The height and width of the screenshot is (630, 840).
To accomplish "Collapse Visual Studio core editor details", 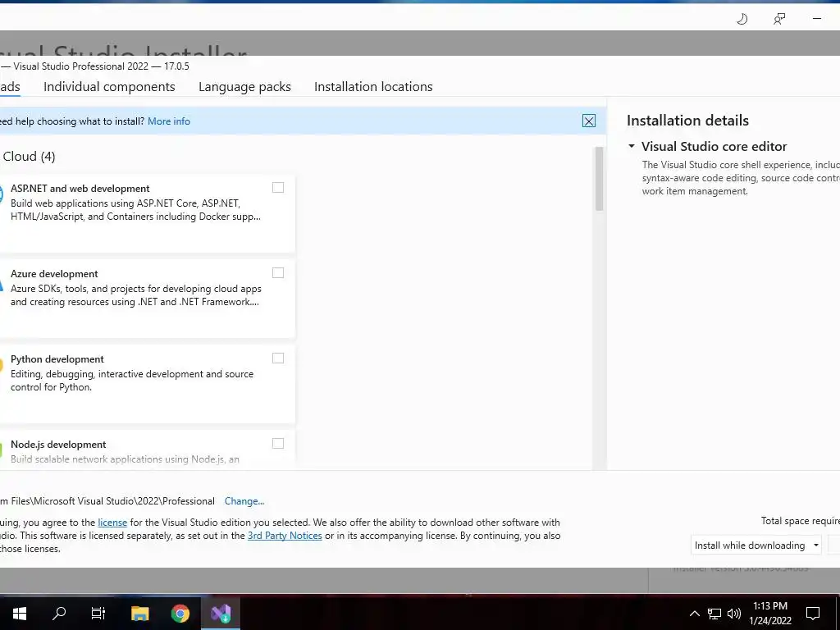I will coord(632,146).
